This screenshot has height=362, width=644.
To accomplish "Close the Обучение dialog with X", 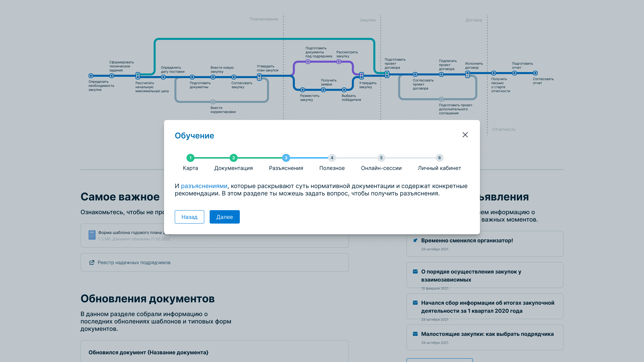I will (465, 135).
